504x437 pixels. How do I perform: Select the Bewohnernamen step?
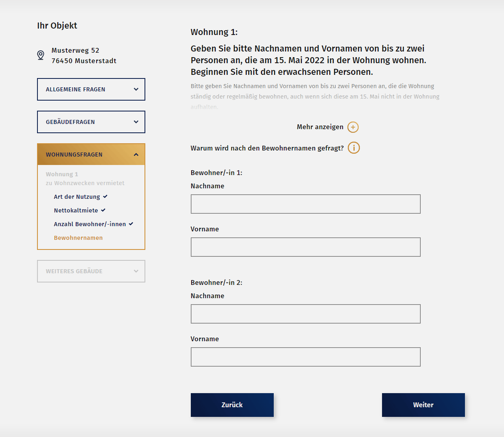(78, 238)
